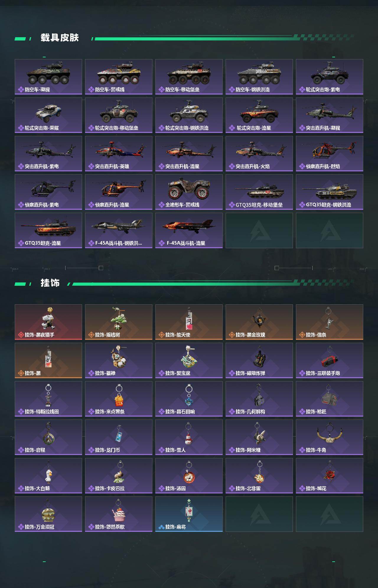The image size is (378, 588).
Task: Select the 防空车-凝视 vehicle skin card
Action: click(48, 77)
